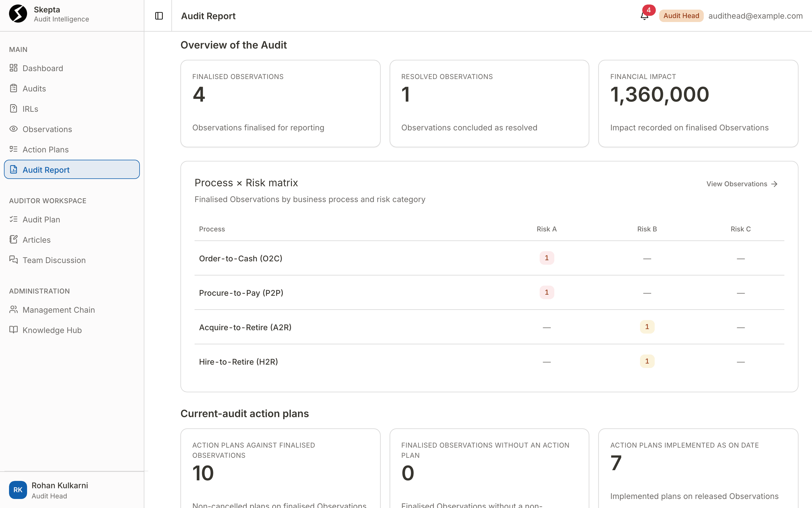
Task: Click the Order-to-Cash (O2C) process name
Action: point(240,258)
